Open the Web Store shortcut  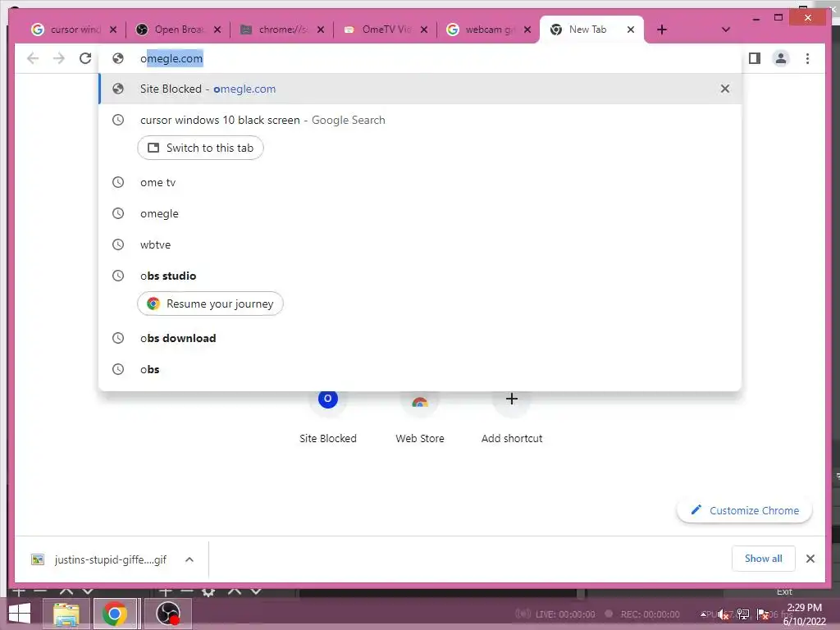pos(420,418)
